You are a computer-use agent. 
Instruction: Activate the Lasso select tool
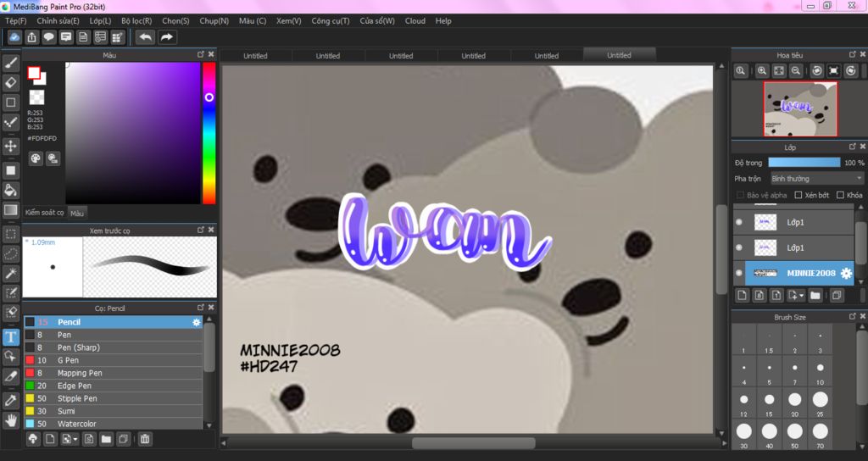(x=11, y=253)
